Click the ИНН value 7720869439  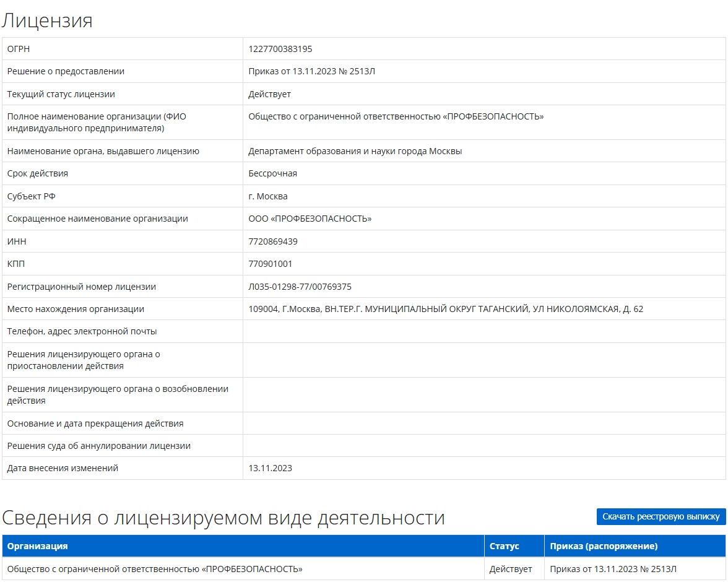273,241
